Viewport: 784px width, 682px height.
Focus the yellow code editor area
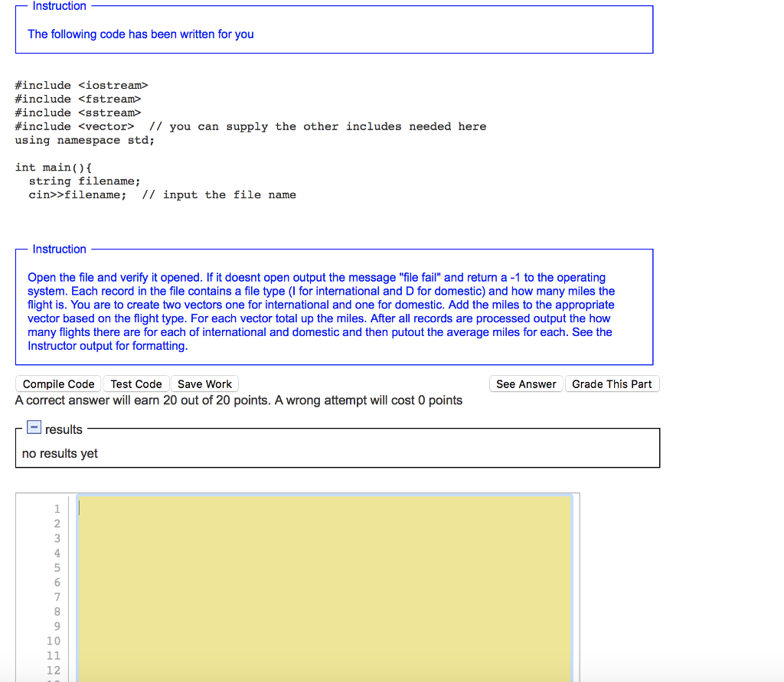click(325, 588)
